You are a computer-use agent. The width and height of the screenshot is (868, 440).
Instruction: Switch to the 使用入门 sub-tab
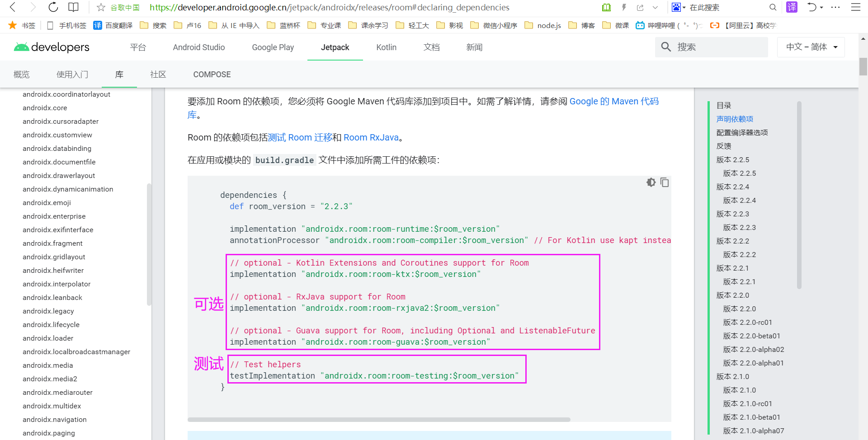coord(72,75)
